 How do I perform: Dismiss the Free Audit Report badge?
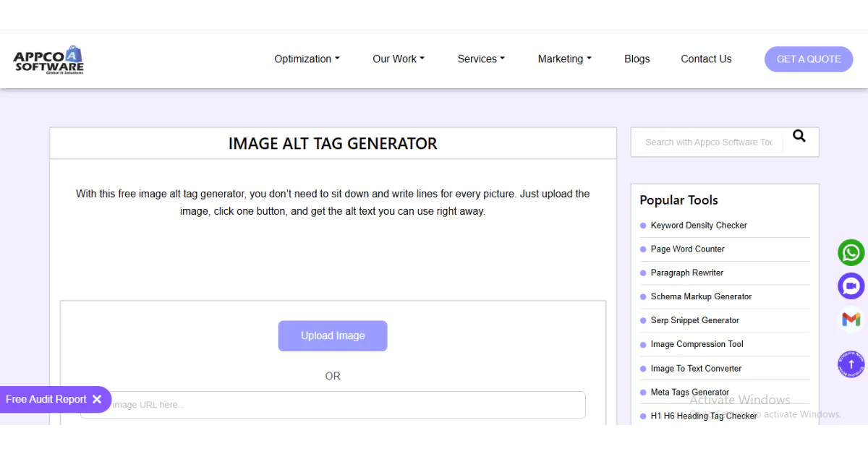[x=98, y=399]
